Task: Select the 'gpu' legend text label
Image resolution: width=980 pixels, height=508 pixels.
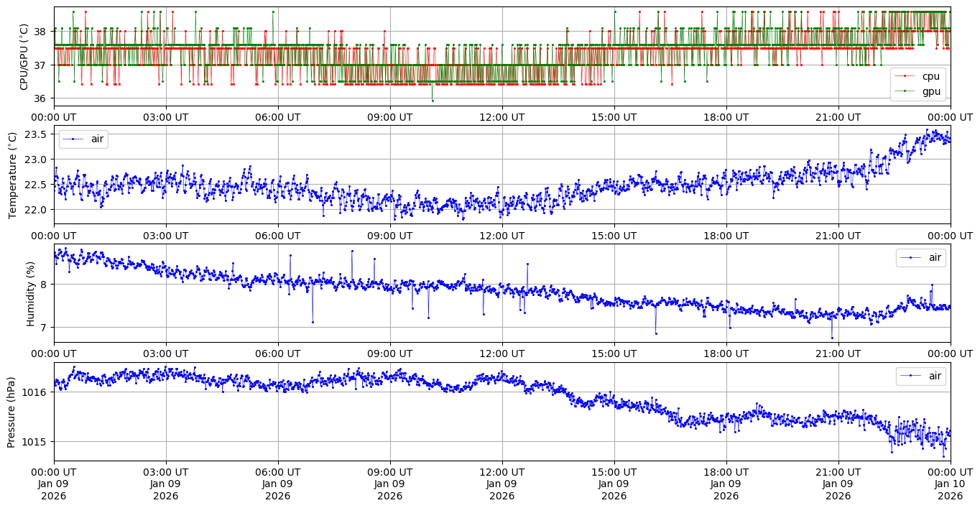Action: 931,91
